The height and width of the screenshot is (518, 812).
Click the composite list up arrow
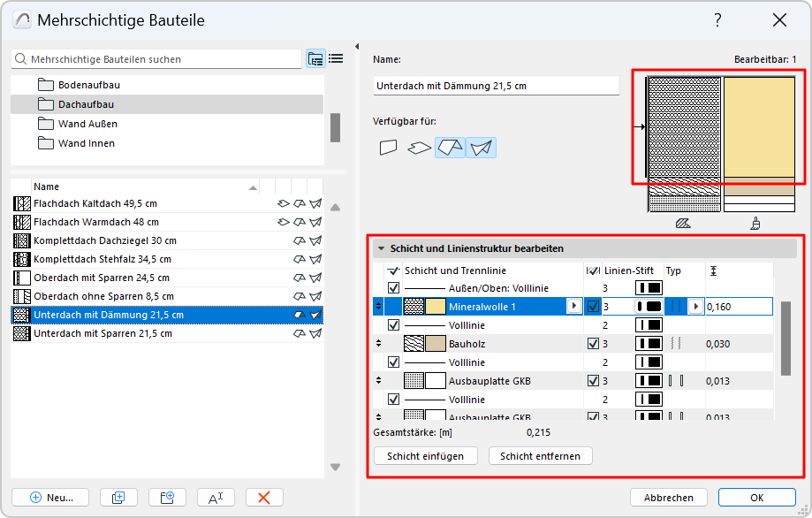point(336,208)
